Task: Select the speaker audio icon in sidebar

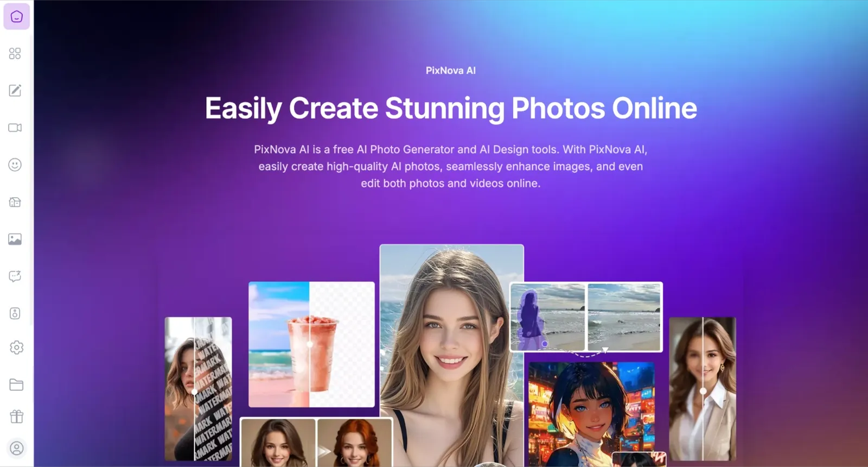Action: (x=15, y=313)
